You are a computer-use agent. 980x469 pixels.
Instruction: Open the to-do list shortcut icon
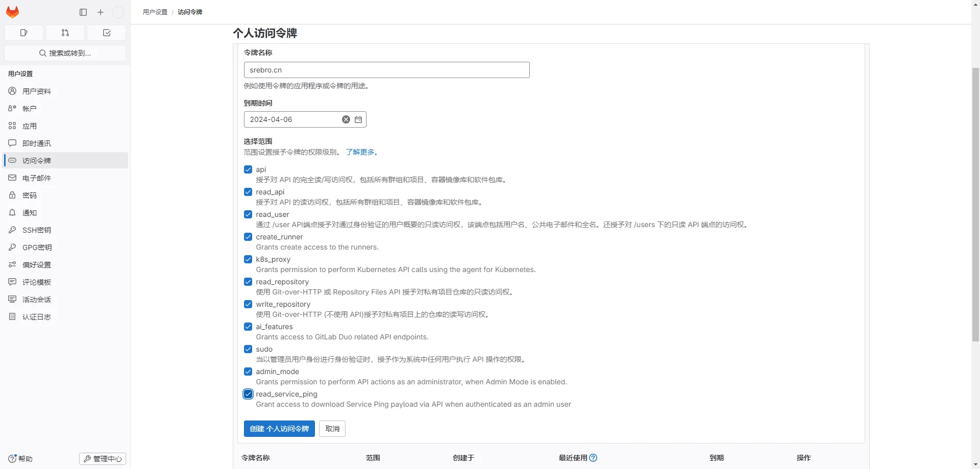tap(107, 33)
